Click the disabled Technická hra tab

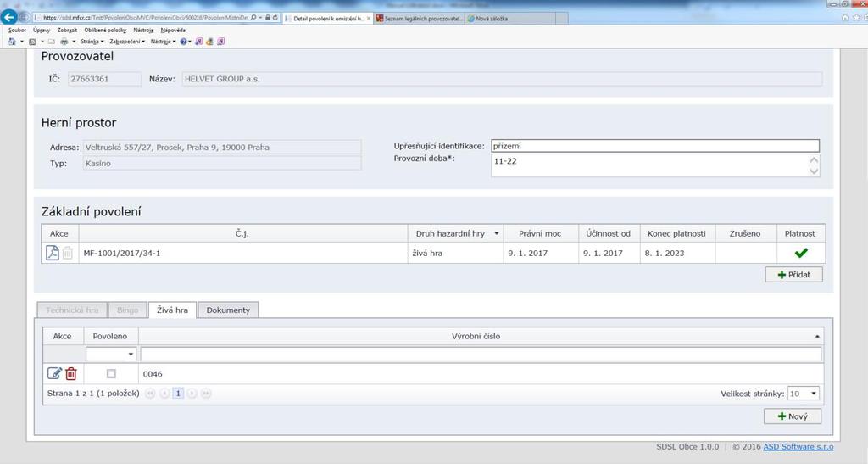click(x=72, y=310)
